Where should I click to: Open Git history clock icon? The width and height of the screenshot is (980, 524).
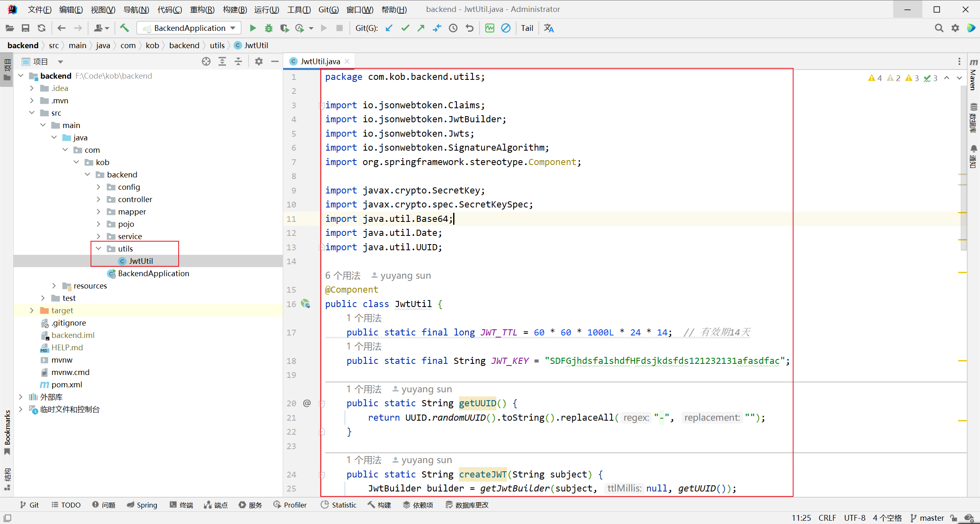[453, 28]
